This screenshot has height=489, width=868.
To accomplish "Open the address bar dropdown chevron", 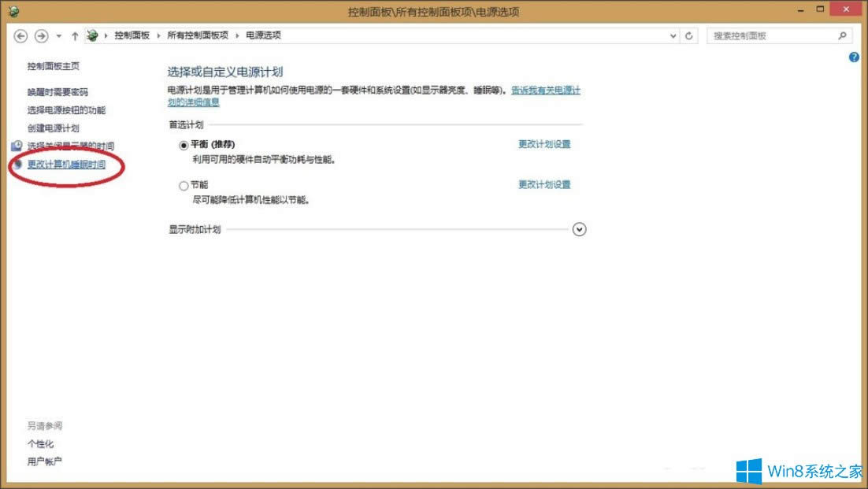I will click(x=673, y=35).
